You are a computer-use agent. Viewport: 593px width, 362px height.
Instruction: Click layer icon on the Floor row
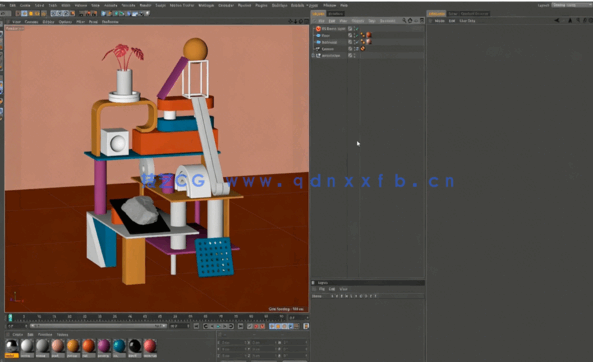pyautogui.click(x=350, y=35)
